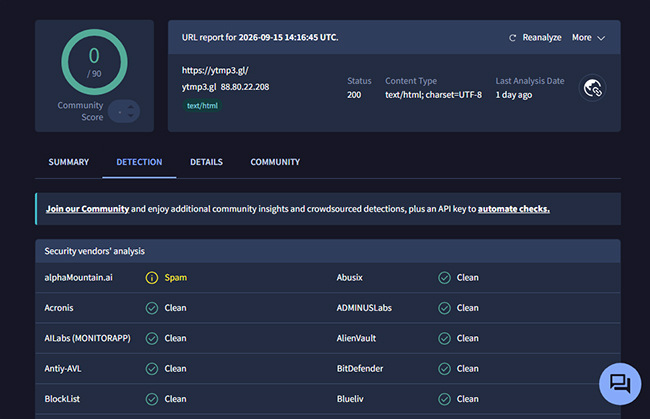Viewport: 650px width, 419px height.
Task: Click the Clean verdict text for BlockList
Action: [x=176, y=399]
